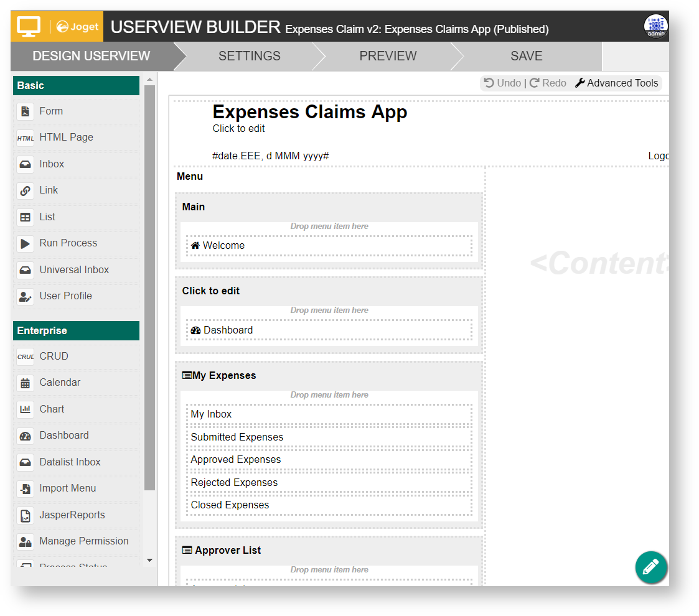
Task: Click the Advanced Tools wrench icon
Action: tap(579, 83)
